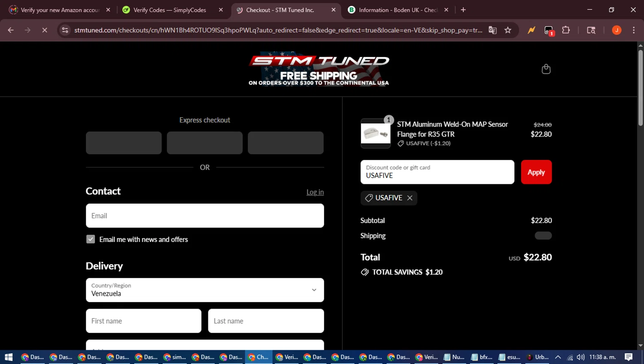The height and width of the screenshot is (364, 644).
Task: Close the Checkout - STM Tuned tab
Action: (x=334, y=10)
